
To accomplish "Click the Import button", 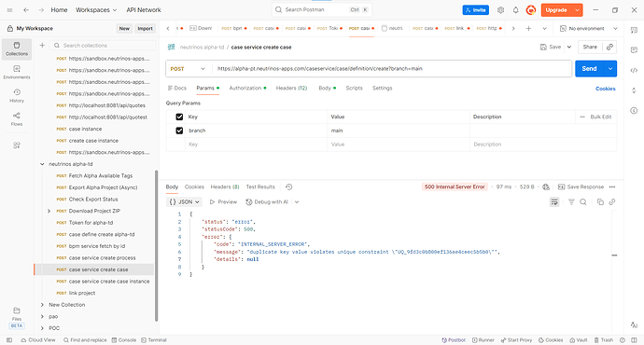I will [x=145, y=28].
